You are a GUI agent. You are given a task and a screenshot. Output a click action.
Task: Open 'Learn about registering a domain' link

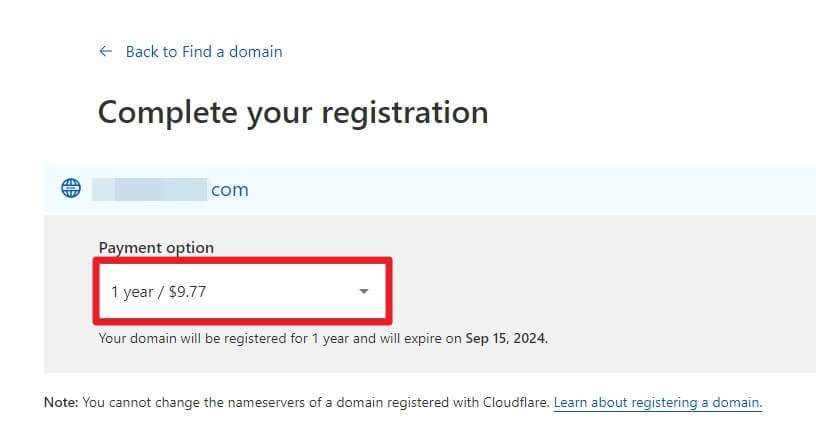click(658, 402)
